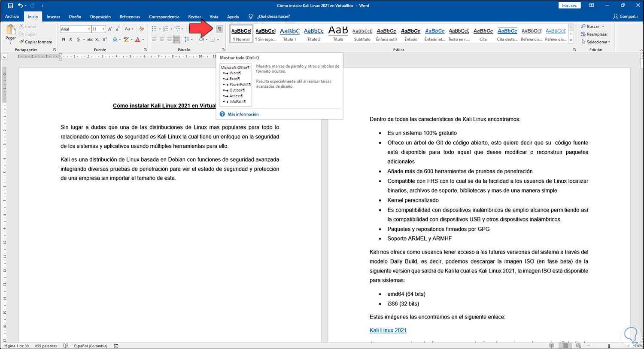Open the text highlight color button
This screenshot has height=349, width=644.
(x=127, y=40)
